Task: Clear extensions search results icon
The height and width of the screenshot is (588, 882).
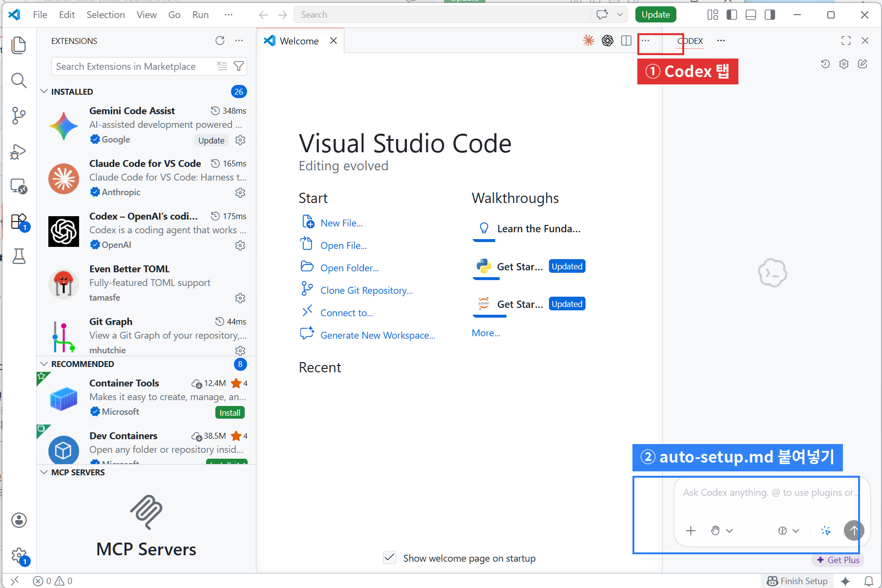Action: [222, 66]
